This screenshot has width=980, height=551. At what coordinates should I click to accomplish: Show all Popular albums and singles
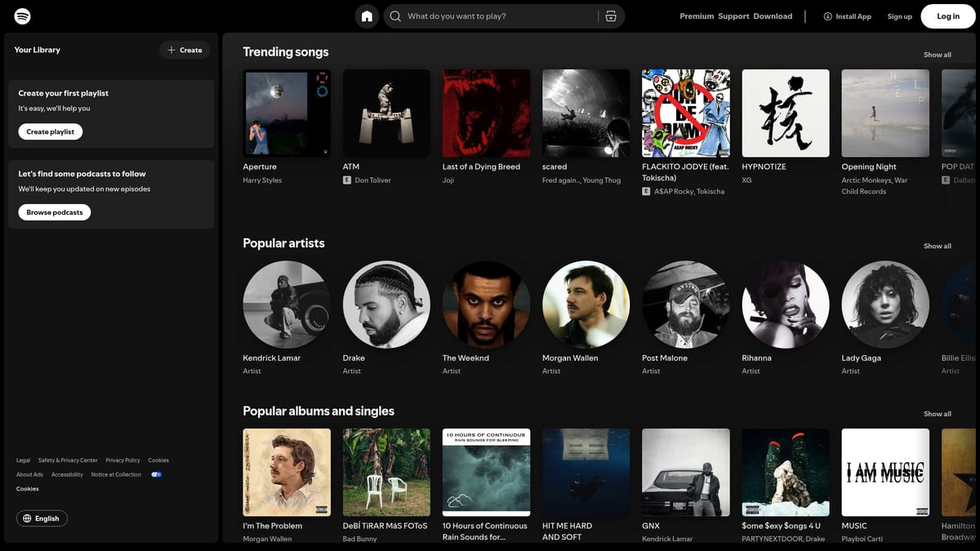tap(937, 414)
